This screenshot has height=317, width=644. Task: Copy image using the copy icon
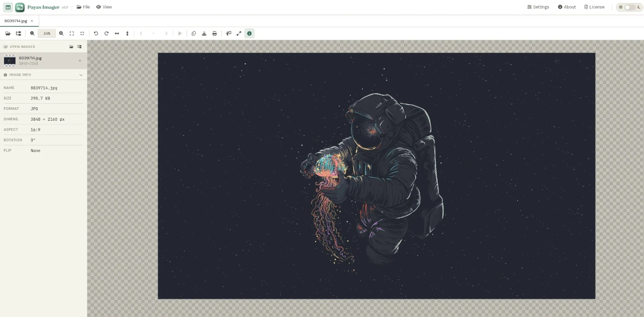[x=194, y=34]
